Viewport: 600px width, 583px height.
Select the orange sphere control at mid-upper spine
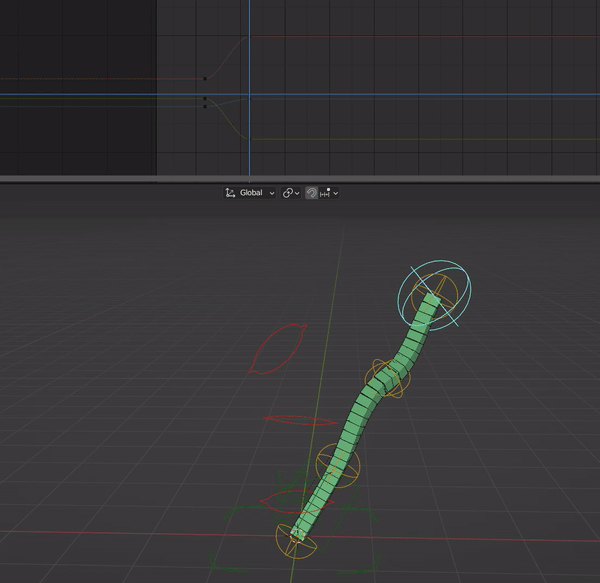click(x=388, y=379)
